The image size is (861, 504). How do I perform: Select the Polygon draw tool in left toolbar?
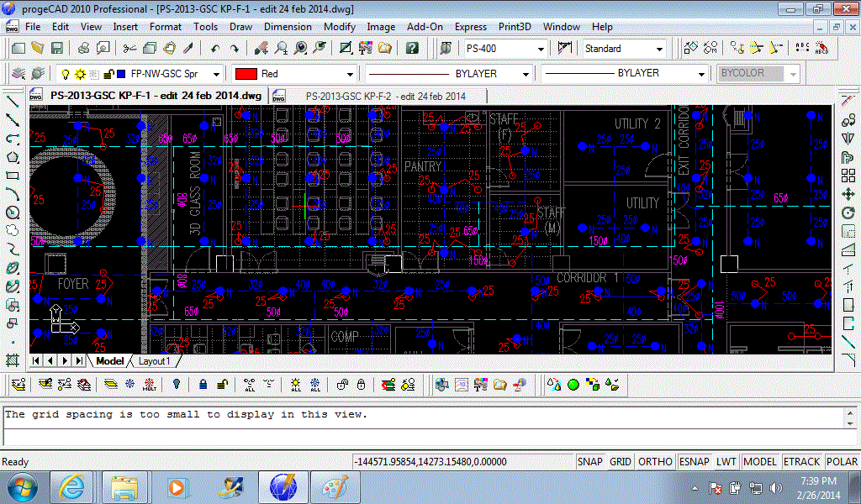click(x=13, y=157)
